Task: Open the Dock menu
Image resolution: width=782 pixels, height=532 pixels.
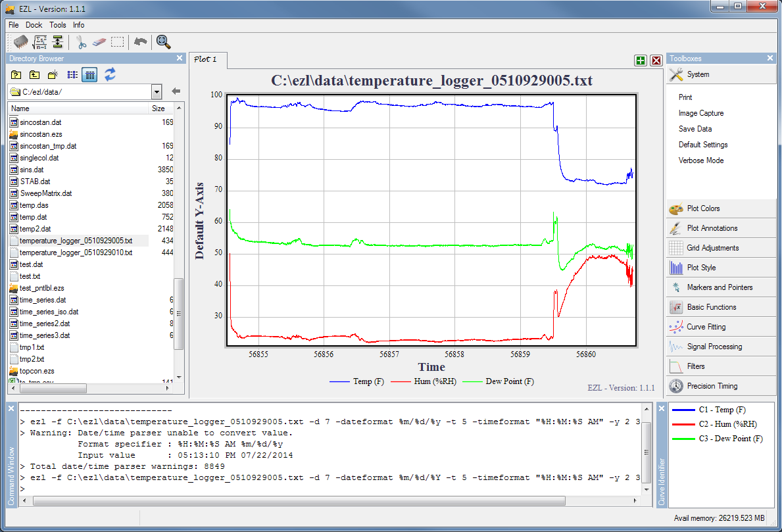Action: point(34,25)
